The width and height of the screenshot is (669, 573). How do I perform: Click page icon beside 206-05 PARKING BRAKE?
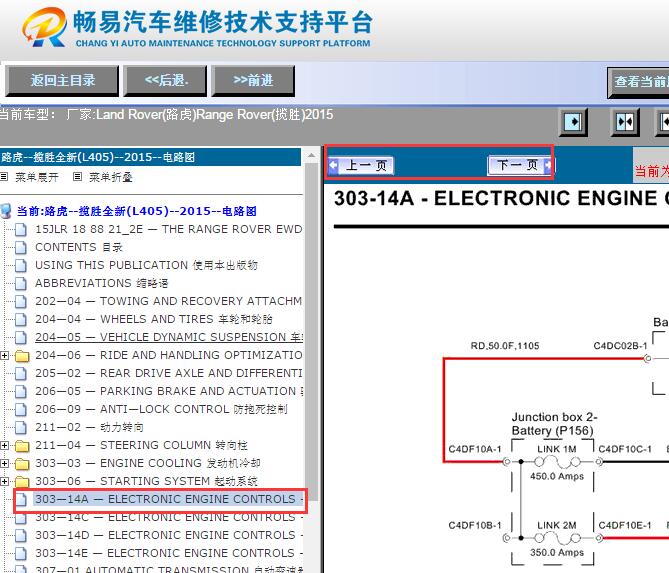pyautogui.click(x=20, y=391)
